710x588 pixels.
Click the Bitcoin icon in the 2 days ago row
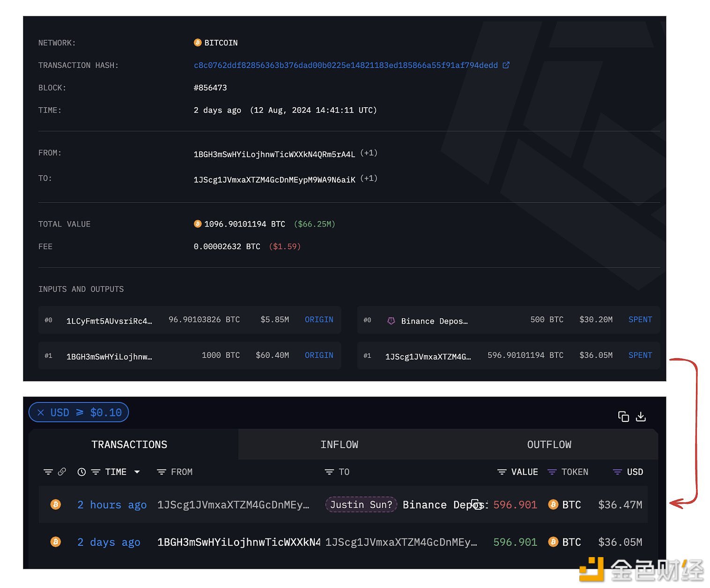56,542
